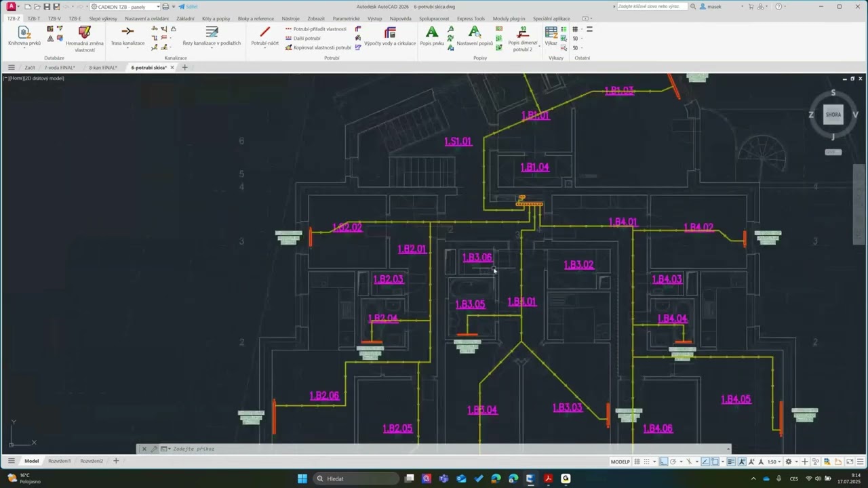Toggle snap mode in status bar

pos(646,462)
